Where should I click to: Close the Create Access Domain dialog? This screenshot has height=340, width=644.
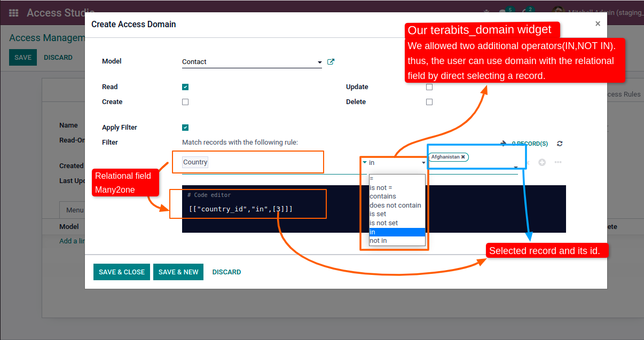click(598, 23)
